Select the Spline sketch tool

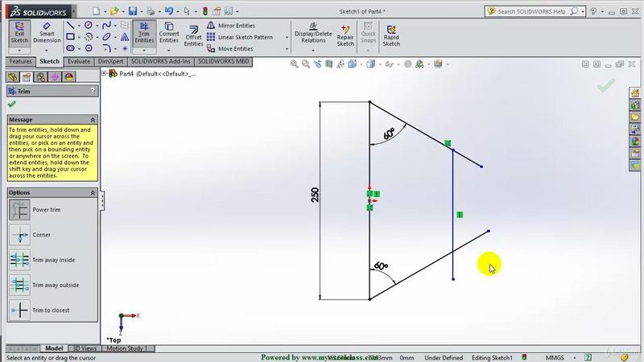click(x=106, y=26)
